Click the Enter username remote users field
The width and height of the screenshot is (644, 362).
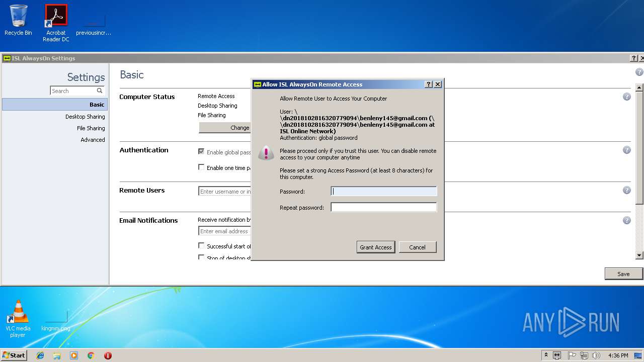(225, 191)
